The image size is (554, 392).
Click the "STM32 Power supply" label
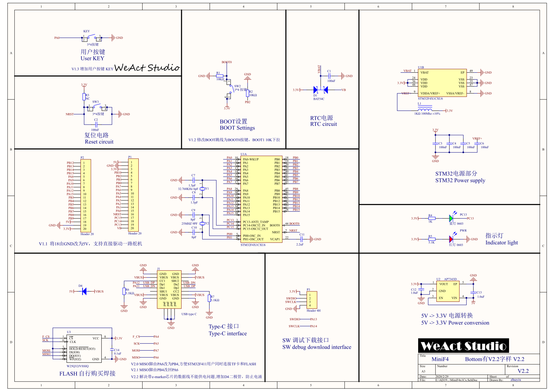click(x=460, y=180)
